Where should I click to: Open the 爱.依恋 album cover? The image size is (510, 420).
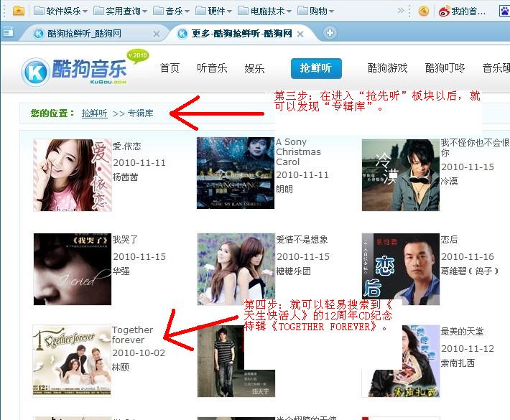click(73, 175)
